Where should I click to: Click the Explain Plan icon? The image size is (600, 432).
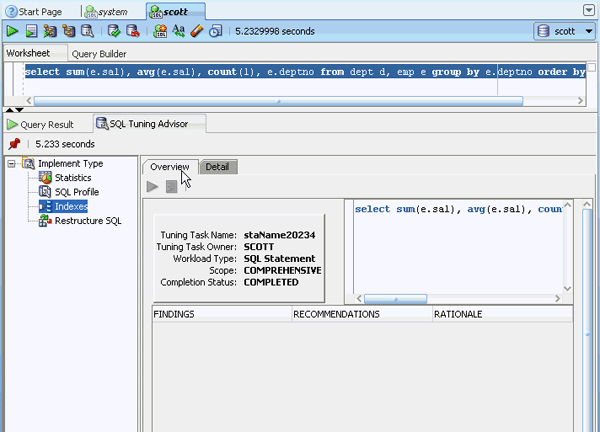pos(69,31)
